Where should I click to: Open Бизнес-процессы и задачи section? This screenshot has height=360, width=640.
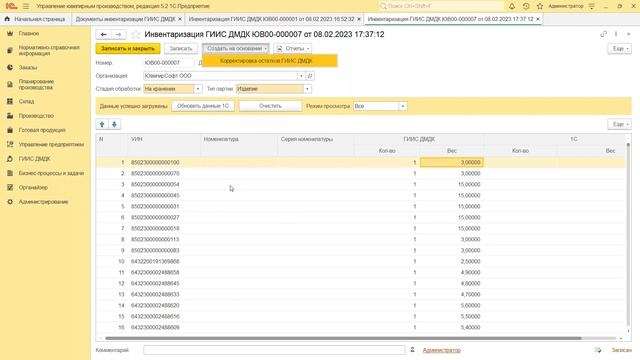pos(51,173)
